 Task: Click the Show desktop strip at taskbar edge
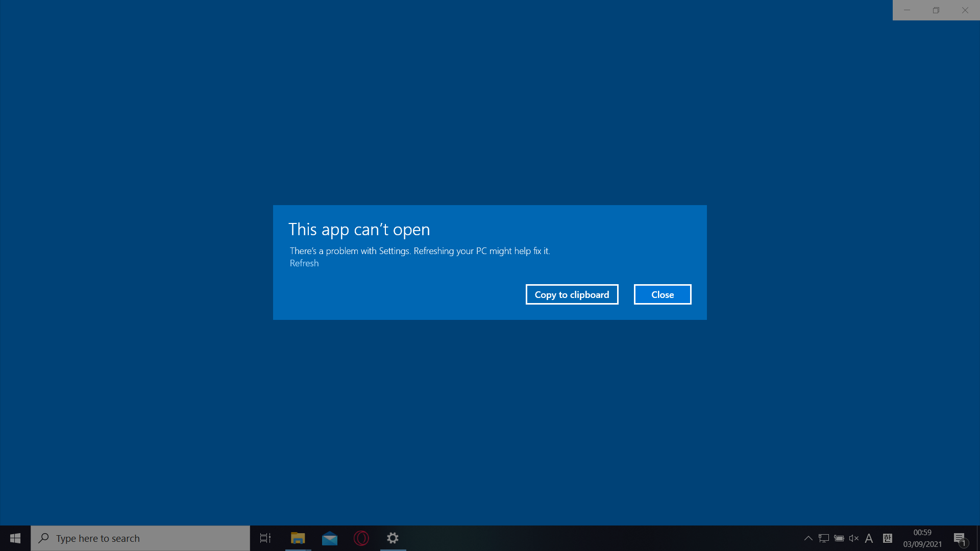click(978, 538)
